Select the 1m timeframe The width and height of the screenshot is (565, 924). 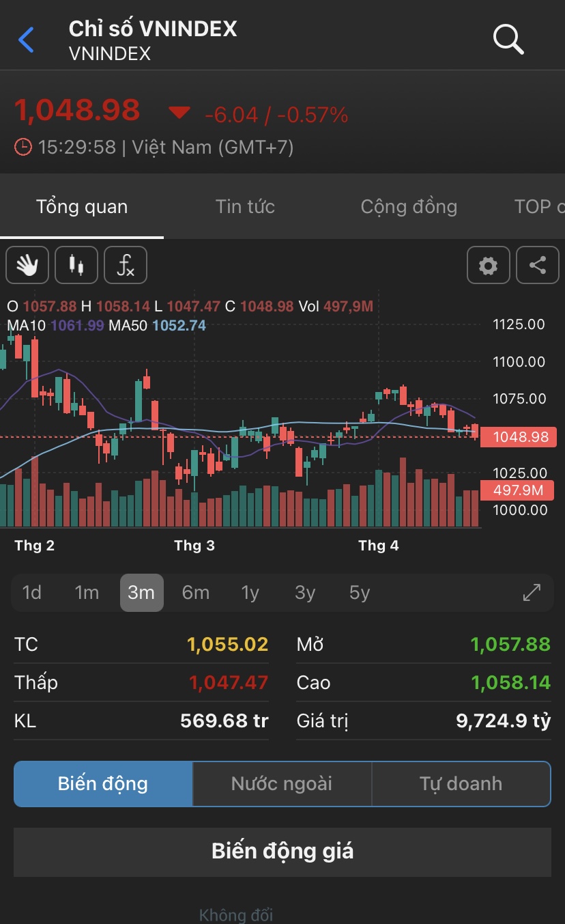click(x=87, y=592)
